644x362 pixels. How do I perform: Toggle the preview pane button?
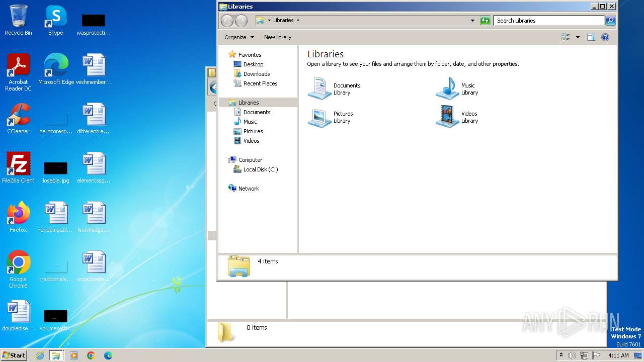pos(591,37)
